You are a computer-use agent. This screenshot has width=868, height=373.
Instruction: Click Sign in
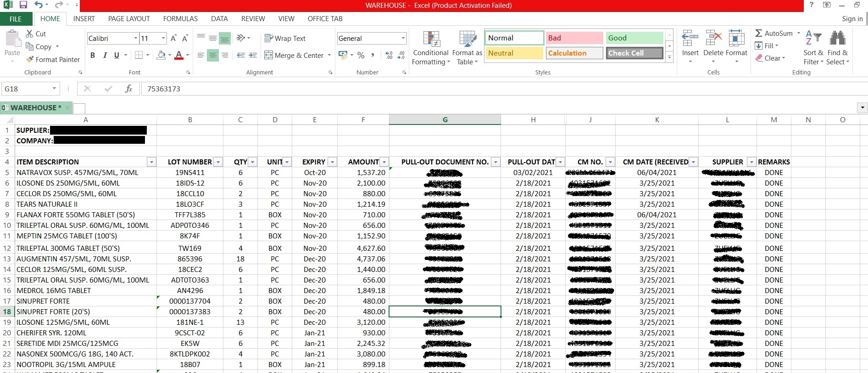(x=852, y=19)
